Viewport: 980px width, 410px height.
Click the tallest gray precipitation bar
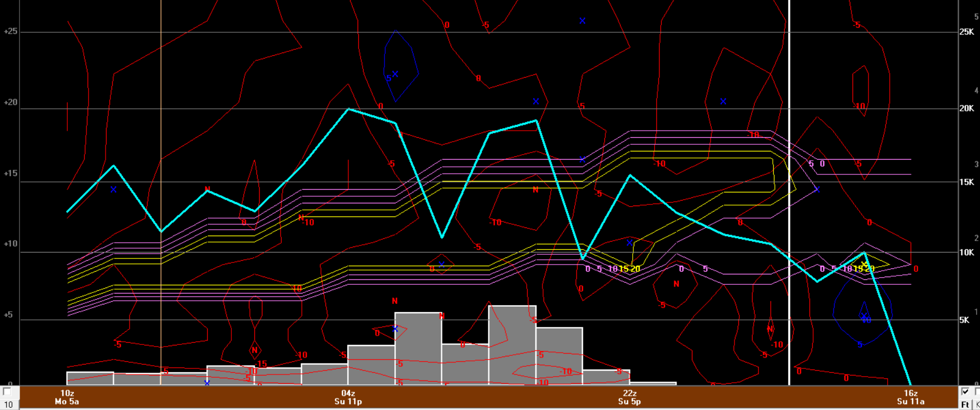[x=512, y=344]
